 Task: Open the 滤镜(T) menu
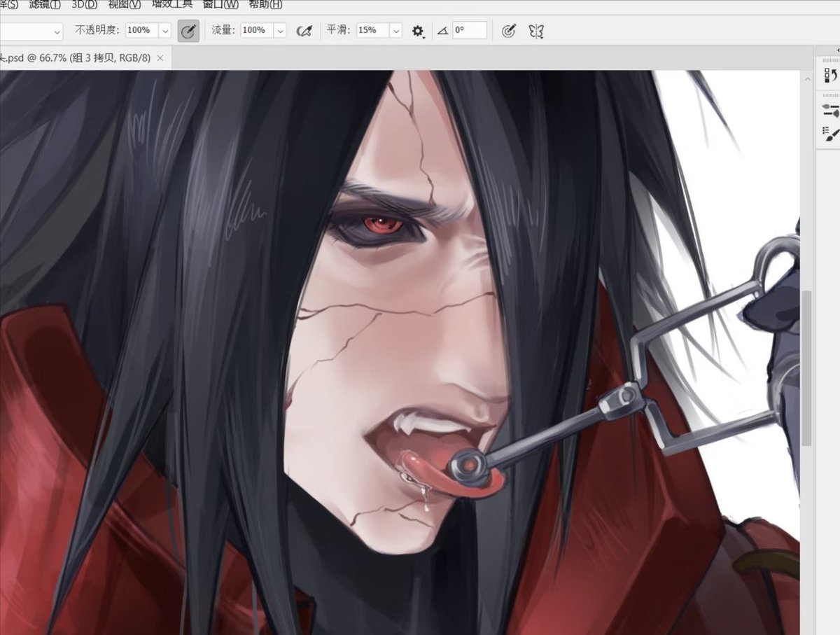(x=45, y=5)
